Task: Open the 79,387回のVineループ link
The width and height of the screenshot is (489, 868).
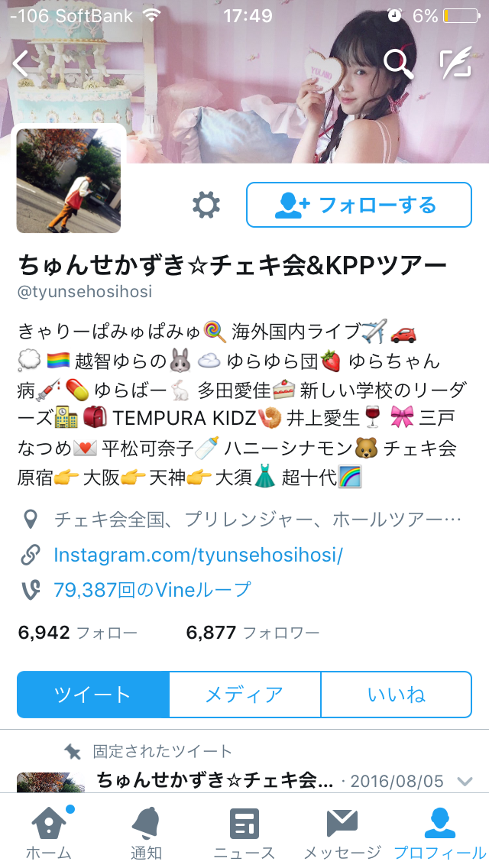Action: [x=152, y=590]
